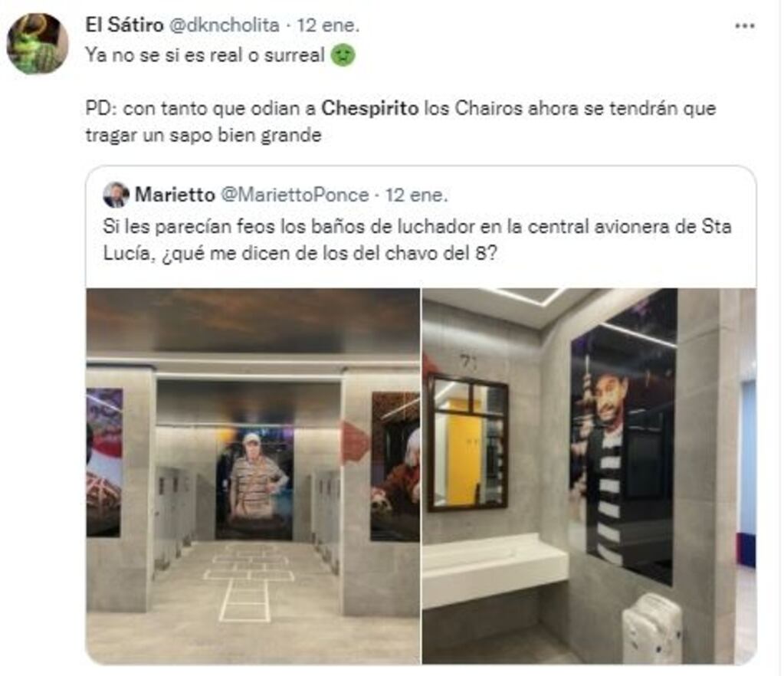This screenshot has width=784, height=676.
Task: Open the @MariettoPonce handle link
Action: pyautogui.click(x=294, y=195)
